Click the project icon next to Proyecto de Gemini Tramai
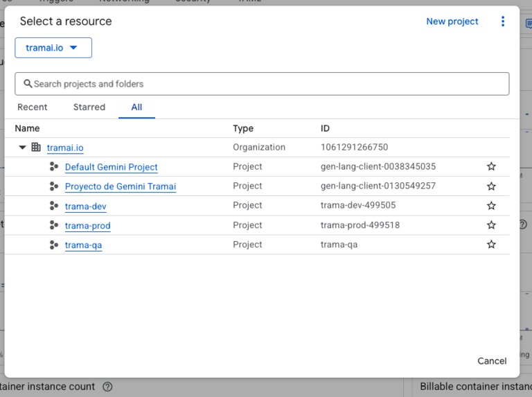 [53, 186]
